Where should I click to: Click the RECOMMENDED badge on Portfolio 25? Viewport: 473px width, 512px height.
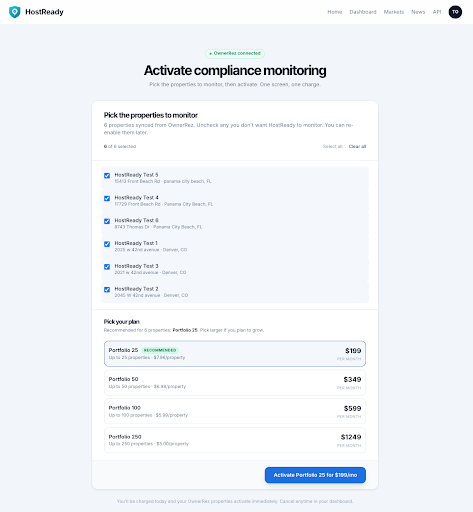click(x=160, y=350)
